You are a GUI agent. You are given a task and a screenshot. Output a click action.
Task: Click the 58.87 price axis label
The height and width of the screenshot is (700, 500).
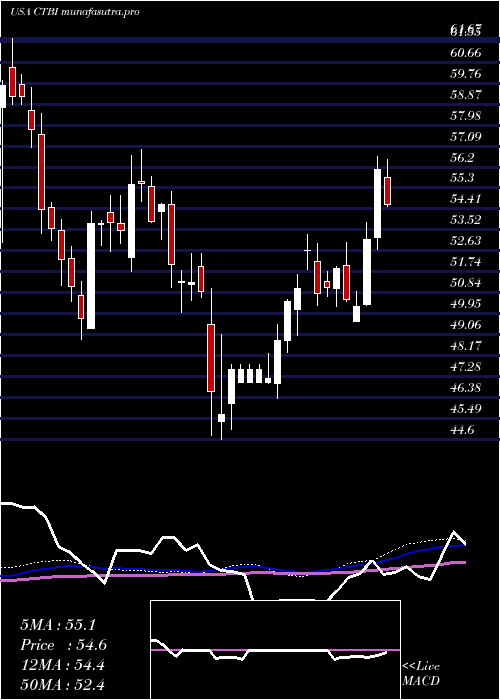466,95
